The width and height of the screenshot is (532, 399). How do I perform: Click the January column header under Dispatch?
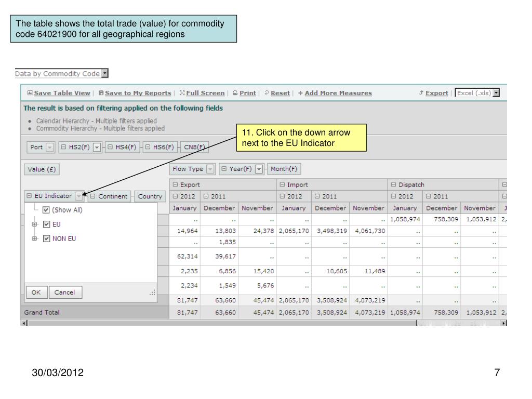[405, 208]
